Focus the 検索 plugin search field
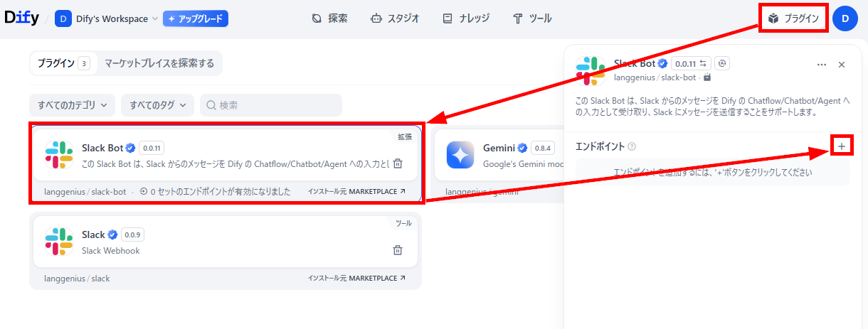Image resolution: width=868 pixels, height=329 pixels. [x=271, y=105]
